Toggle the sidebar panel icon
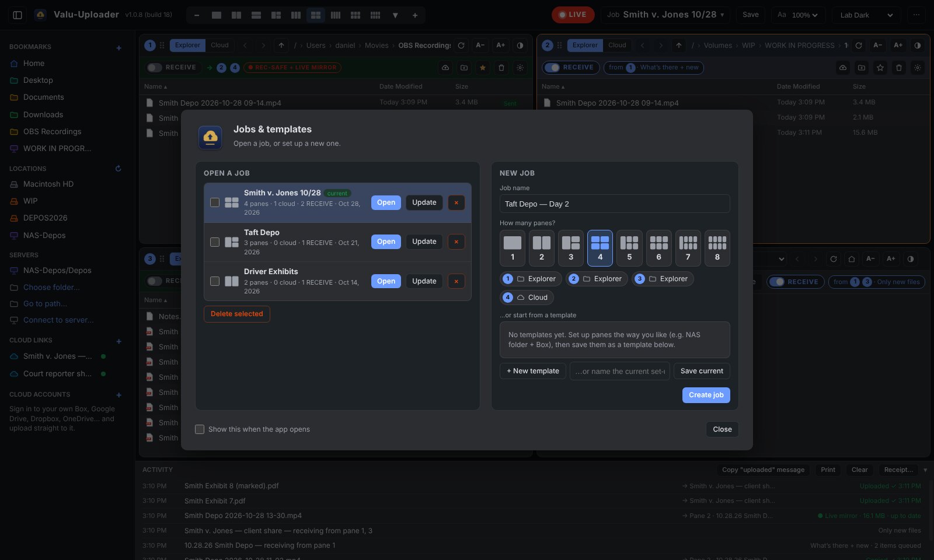This screenshot has width=934, height=560. coord(18,15)
